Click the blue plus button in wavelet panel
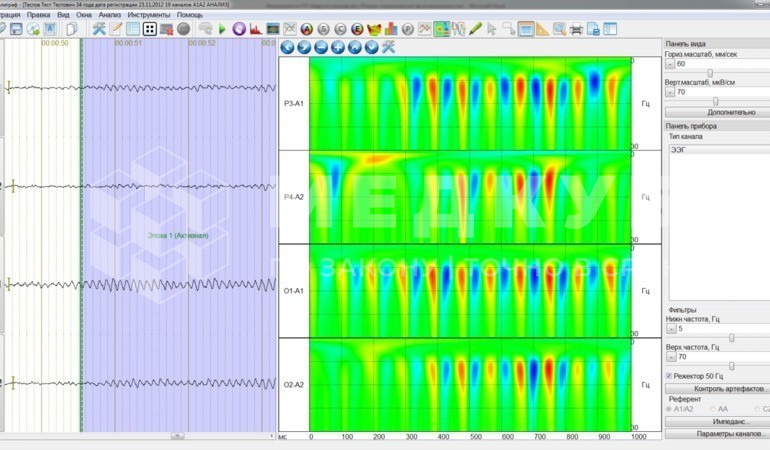 [x=338, y=47]
